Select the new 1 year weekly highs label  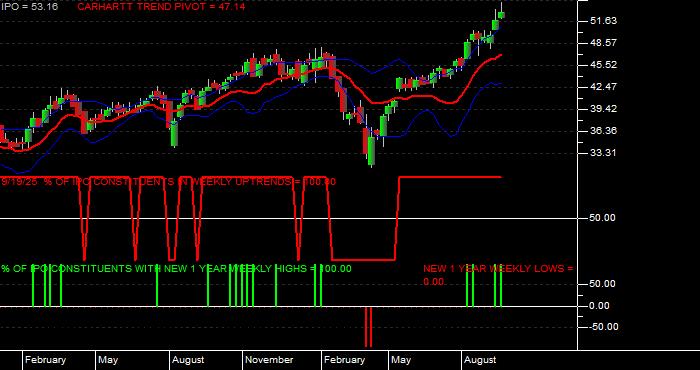coord(176,269)
